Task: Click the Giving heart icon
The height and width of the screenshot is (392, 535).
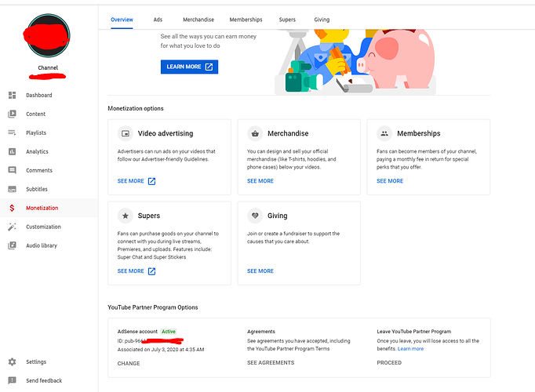Action: coord(255,216)
